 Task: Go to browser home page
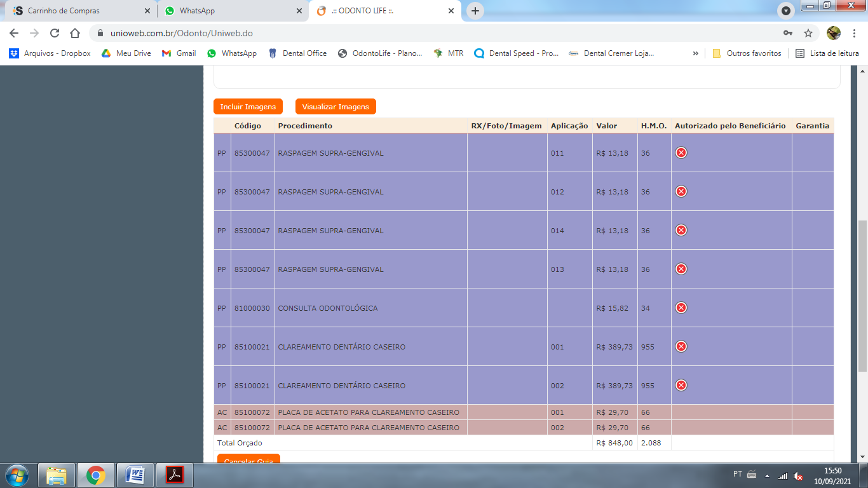click(x=75, y=33)
